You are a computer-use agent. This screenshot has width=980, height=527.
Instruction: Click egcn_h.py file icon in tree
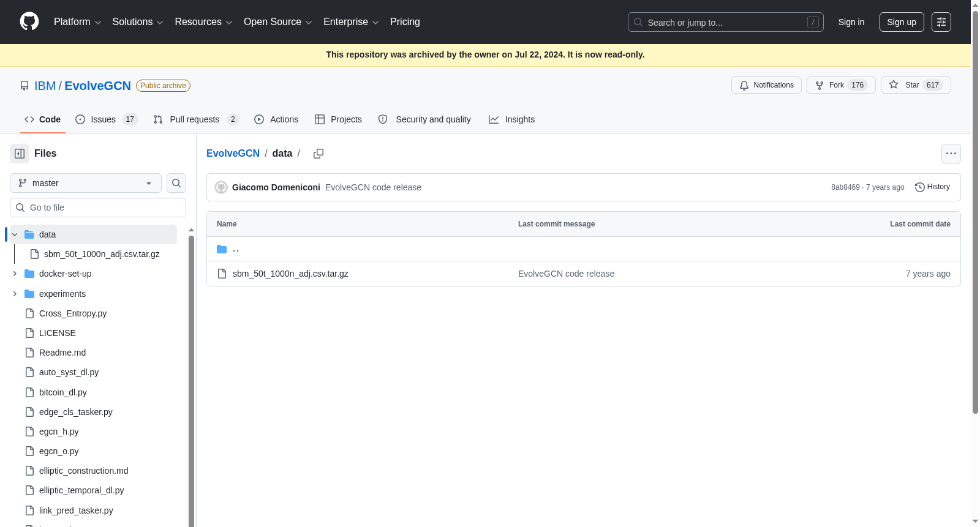29,432
